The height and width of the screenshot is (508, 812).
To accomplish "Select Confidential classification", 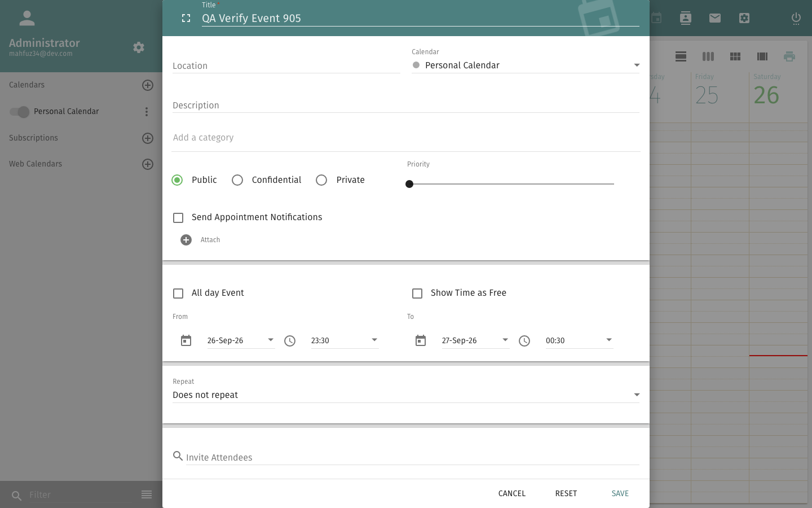I will pyautogui.click(x=237, y=180).
